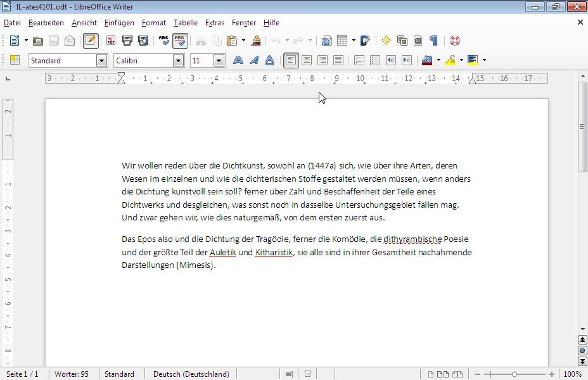Open the Einfügen menu
The width and height of the screenshot is (588, 380).
point(119,23)
